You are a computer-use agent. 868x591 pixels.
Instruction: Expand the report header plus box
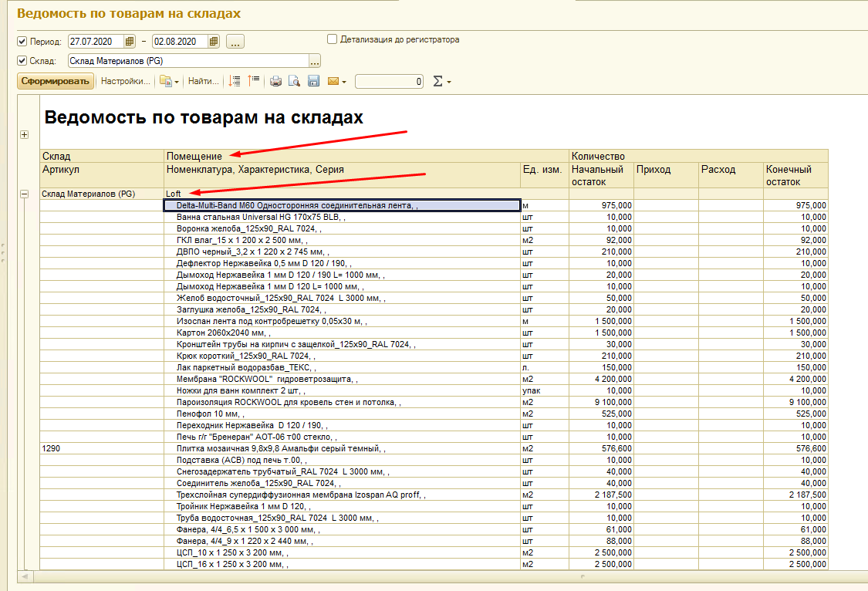point(24,135)
